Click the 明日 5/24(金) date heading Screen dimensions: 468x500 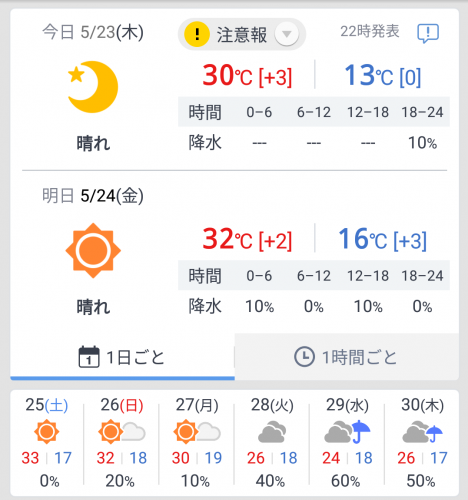tap(93, 196)
